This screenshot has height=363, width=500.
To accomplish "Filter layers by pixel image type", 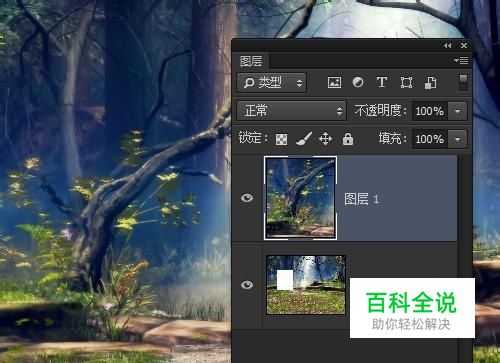I will coord(334,82).
